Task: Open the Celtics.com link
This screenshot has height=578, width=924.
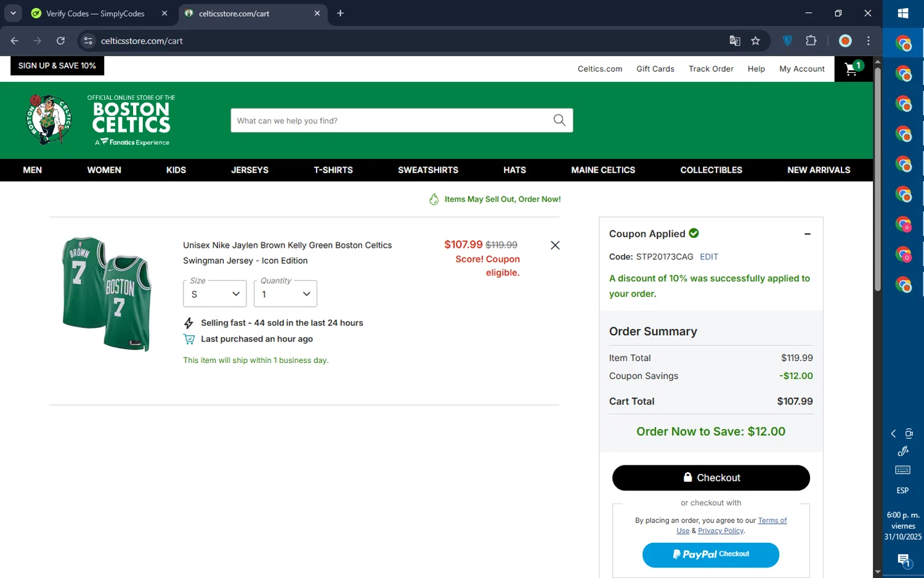Action: coord(600,69)
